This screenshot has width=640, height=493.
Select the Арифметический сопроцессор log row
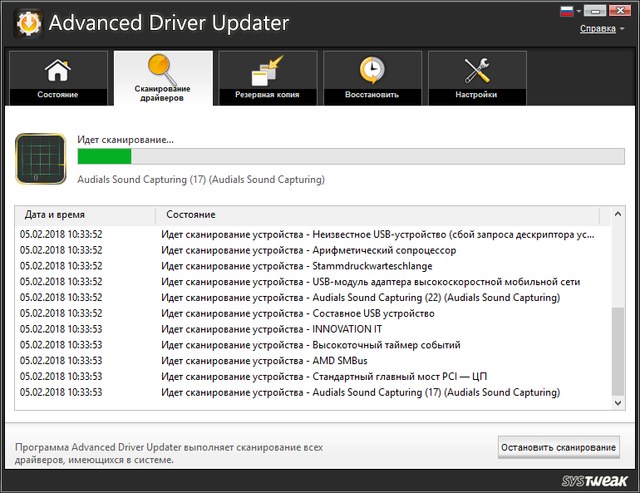coord(313,250)
